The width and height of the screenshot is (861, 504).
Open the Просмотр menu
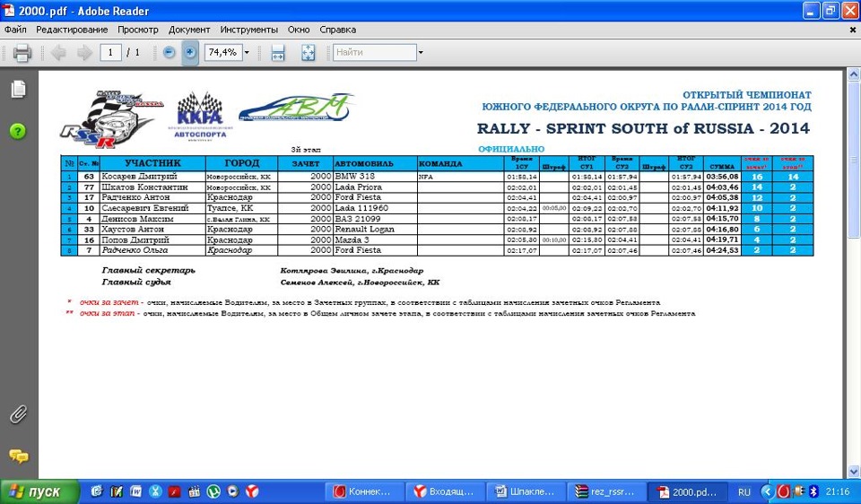(138, 30)
